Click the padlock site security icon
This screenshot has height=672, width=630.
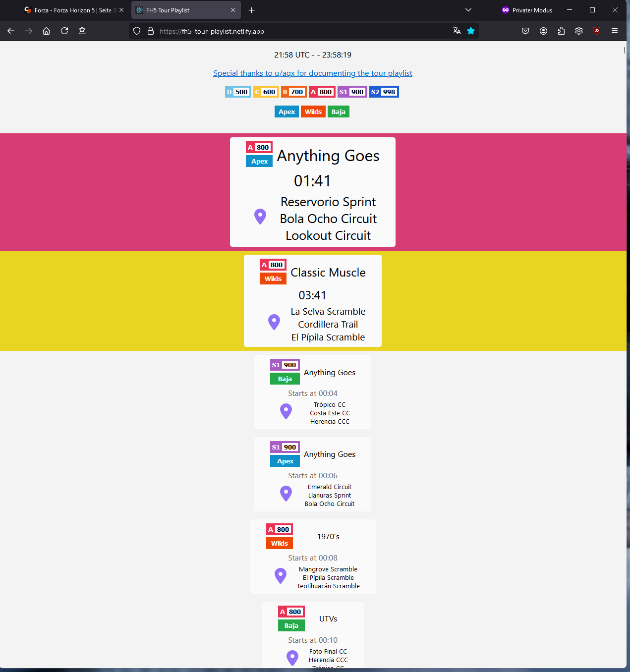tap(151, 31)
